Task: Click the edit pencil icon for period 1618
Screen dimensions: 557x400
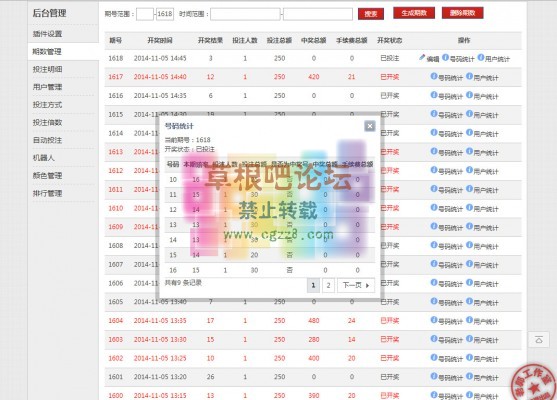Action: 422,57
